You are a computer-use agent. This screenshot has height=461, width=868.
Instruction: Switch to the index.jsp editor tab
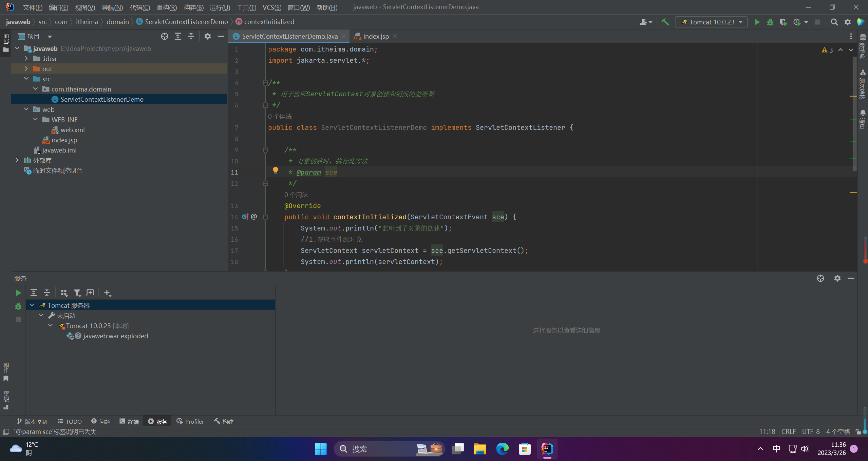coord(376,36)
